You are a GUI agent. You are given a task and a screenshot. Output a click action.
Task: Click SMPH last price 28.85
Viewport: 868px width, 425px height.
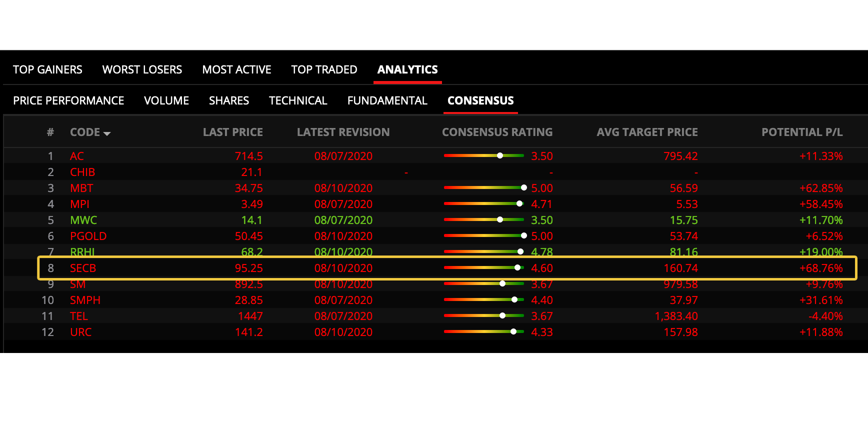point(249,300)
